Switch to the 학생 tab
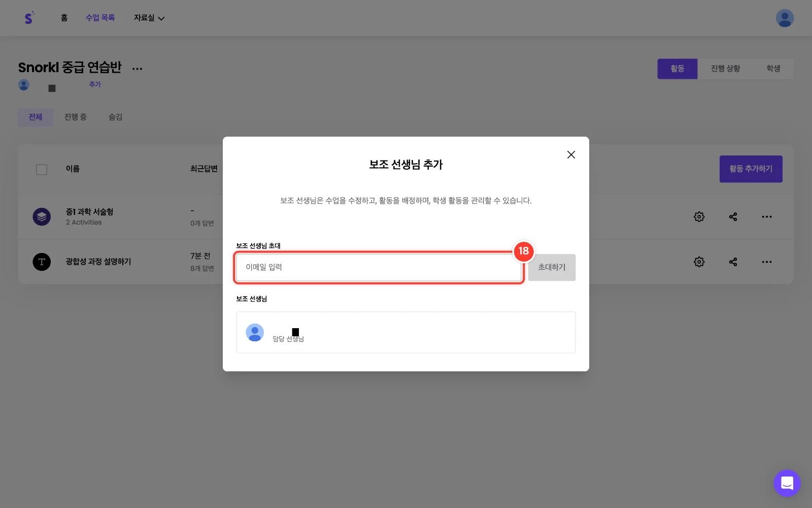The height and width of the screenshot is (508, 812). coord(773,69)
